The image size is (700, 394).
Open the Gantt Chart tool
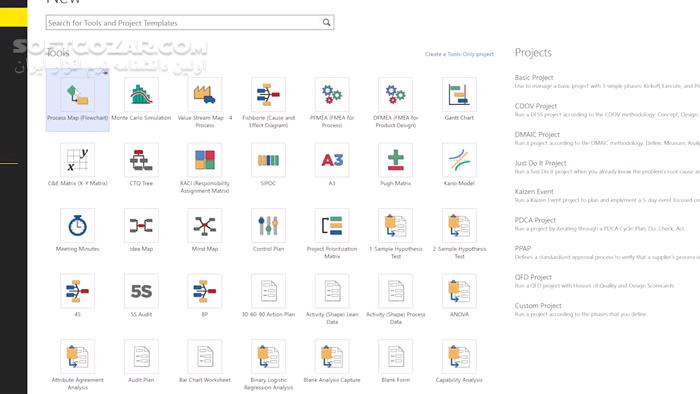(x=459, y=95)
